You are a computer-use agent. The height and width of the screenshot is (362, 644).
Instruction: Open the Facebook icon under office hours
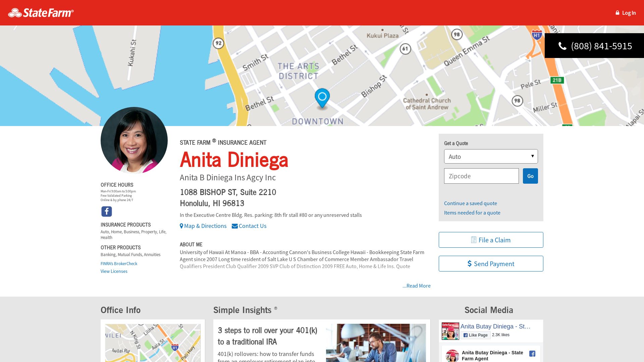click(107, 212)
